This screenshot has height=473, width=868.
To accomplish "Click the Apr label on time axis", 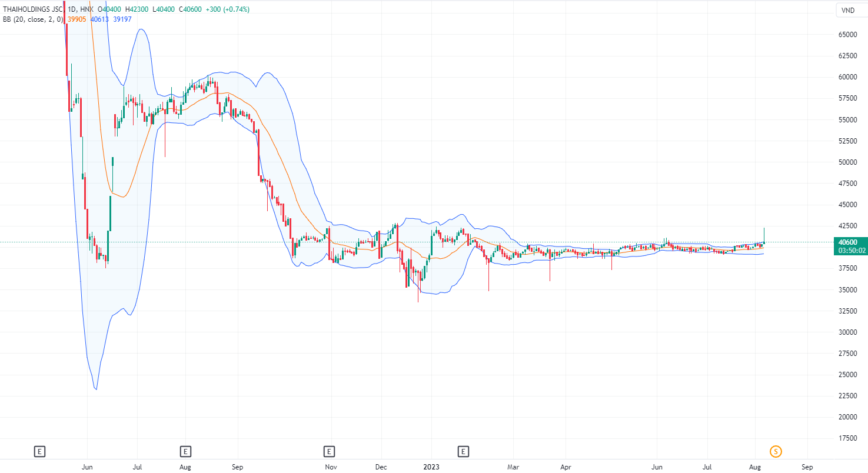I will tap(565, 467).
